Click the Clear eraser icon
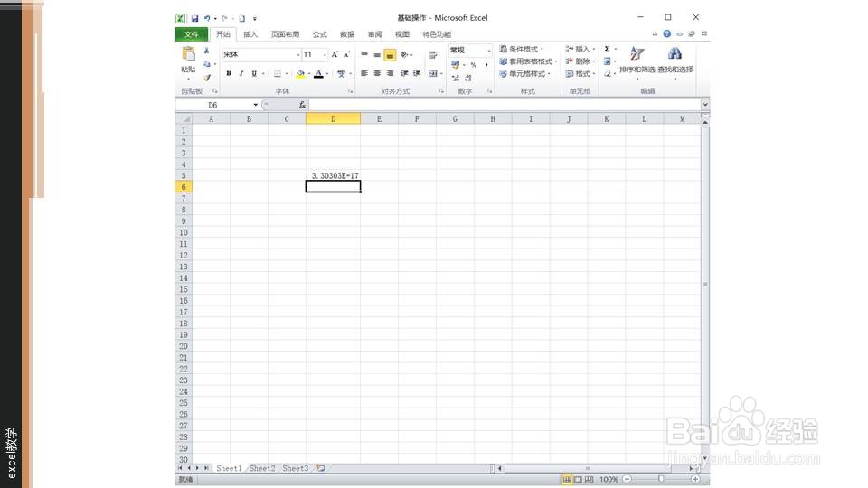Image resolution: width=868 pixels, height=488 pixels. point(608,73)
